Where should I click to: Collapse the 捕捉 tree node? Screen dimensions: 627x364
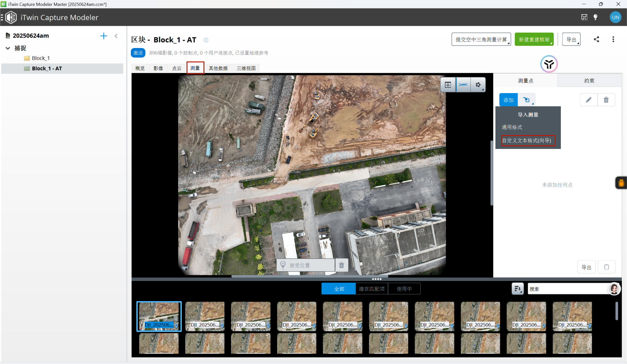click(8, 48)
